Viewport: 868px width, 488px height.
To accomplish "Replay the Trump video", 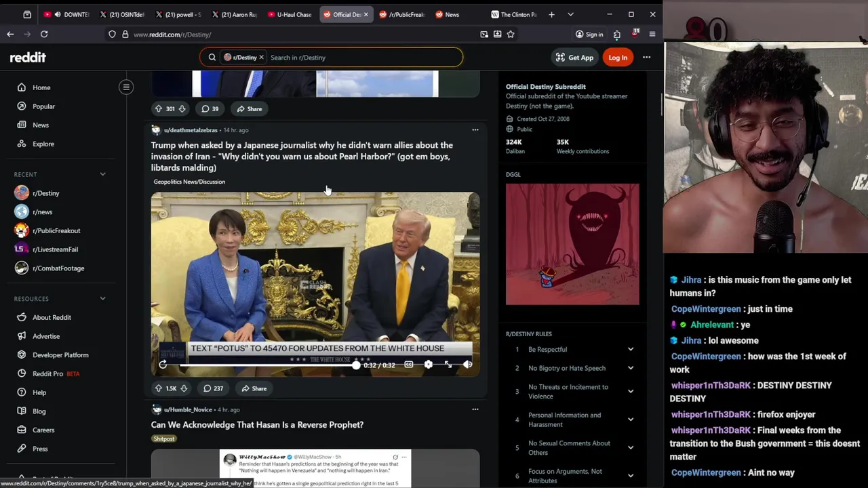I will pos(163,365).
